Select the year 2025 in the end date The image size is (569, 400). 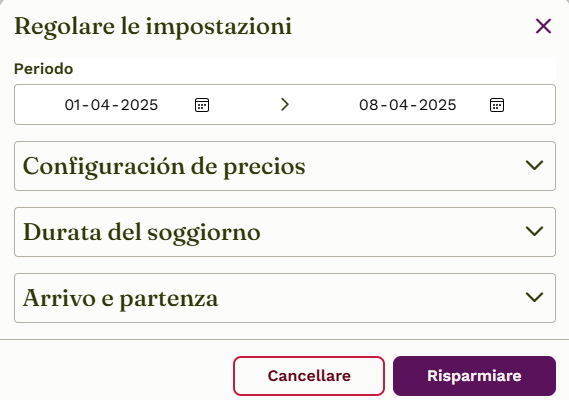point(438,105)
